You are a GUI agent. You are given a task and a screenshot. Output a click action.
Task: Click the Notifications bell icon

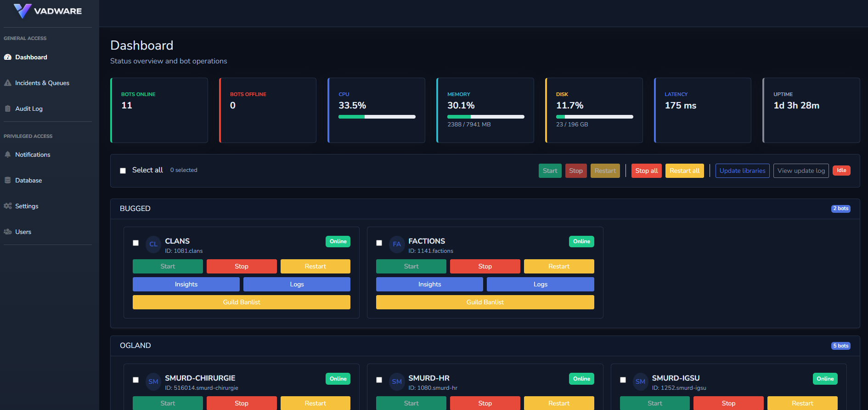click(8, 154)
